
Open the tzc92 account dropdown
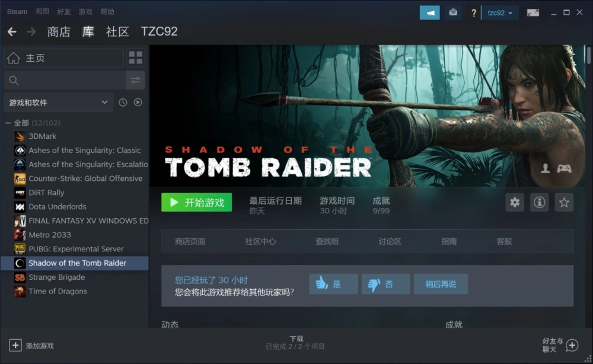pos(499,13)
